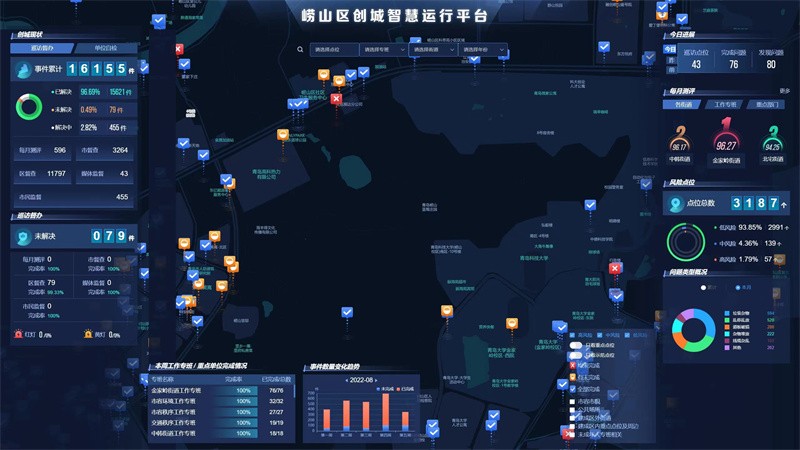Click the search magnifier icon on map

click(300, 49)
